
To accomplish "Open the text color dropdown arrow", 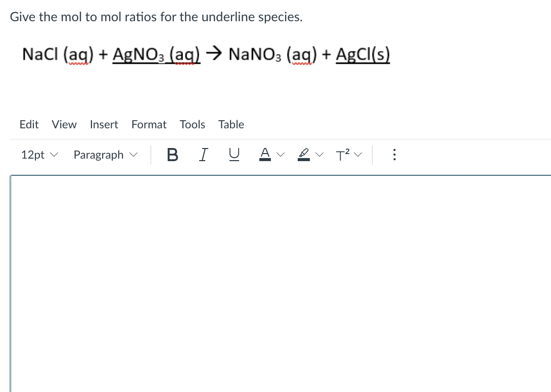I will (281, 155).
